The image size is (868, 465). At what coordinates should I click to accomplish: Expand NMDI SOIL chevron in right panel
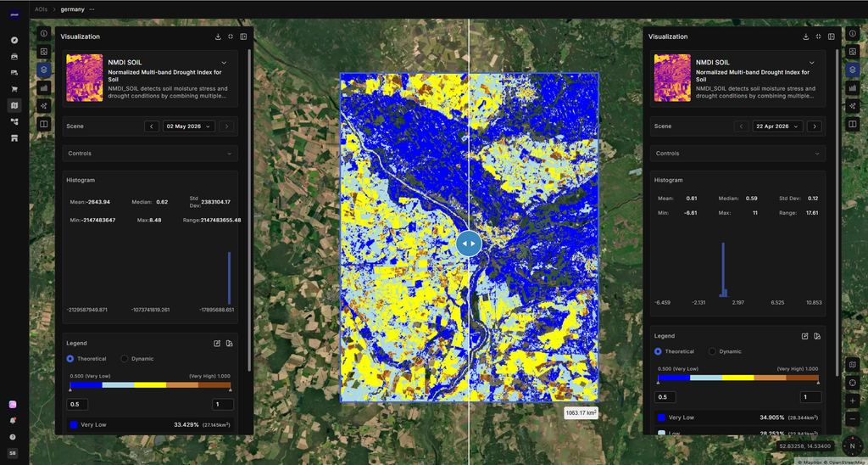[811, 63]
